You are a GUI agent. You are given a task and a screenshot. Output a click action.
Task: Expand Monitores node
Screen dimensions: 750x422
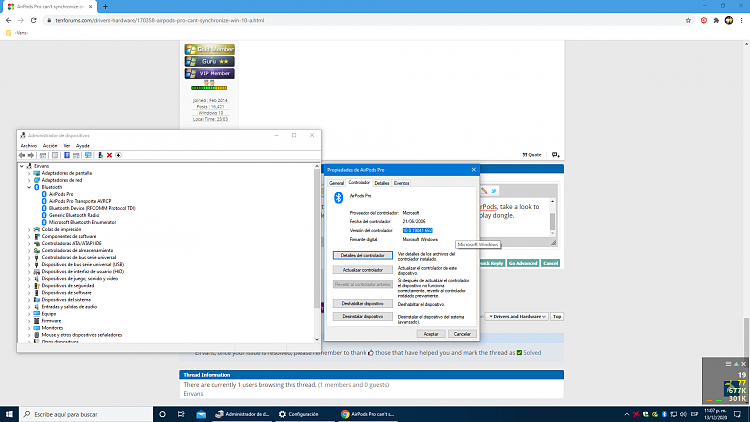[29, 328]
